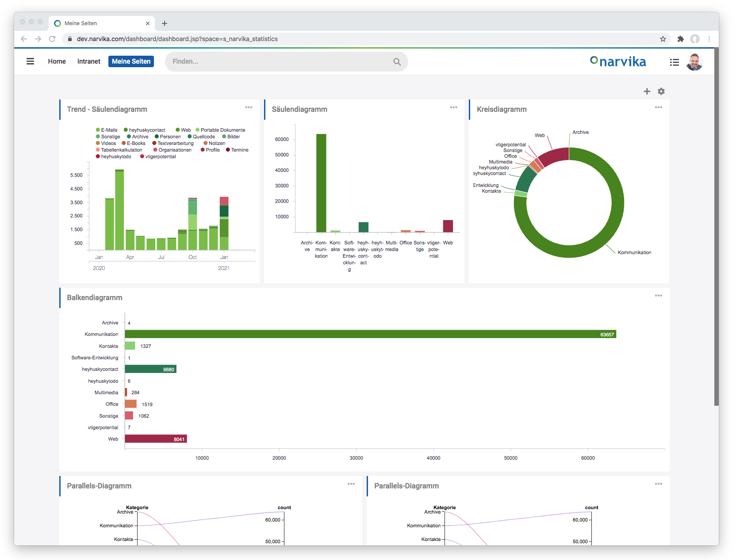Viewport: 736px width, 560px height.
Task: Toggle Quellcode legend entry
Action: point(201,137)
